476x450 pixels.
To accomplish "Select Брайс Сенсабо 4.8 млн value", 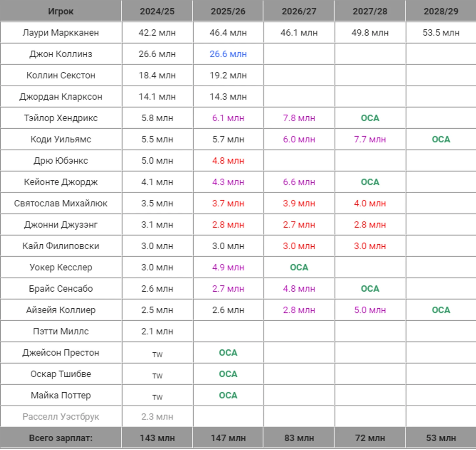I will (299, 289).
